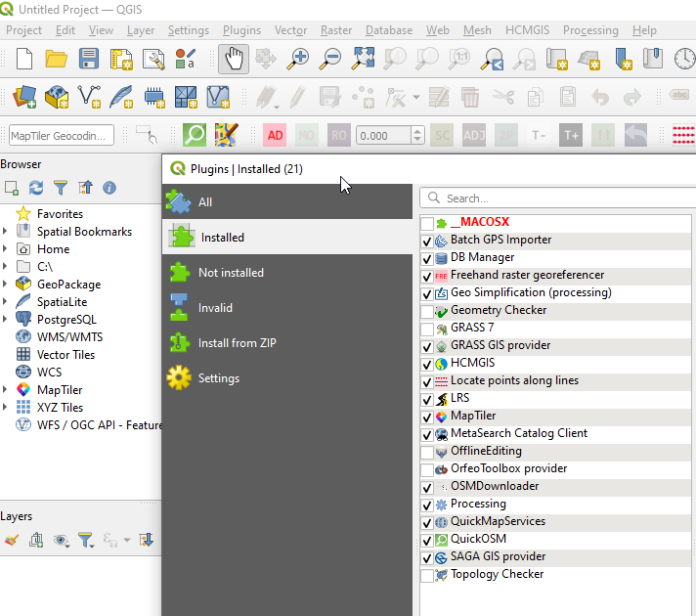Click Add Selected Layers in Browser
696x616 pixels.
[x=11, y=188]
